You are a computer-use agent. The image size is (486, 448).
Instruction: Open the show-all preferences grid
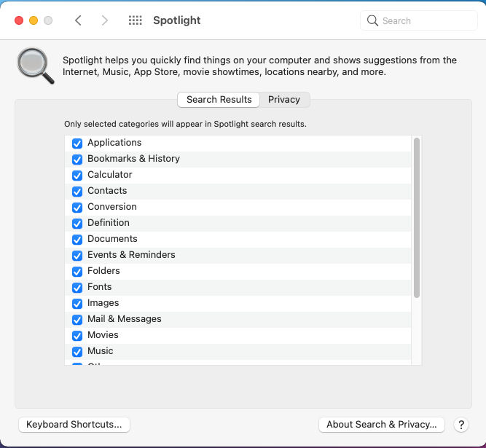click(135, 20)
